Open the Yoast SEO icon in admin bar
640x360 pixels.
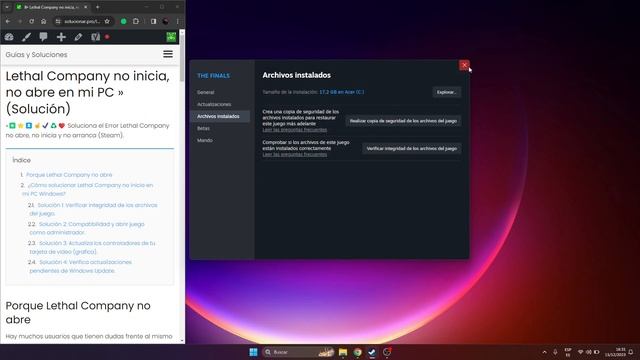tap(96, 37)
